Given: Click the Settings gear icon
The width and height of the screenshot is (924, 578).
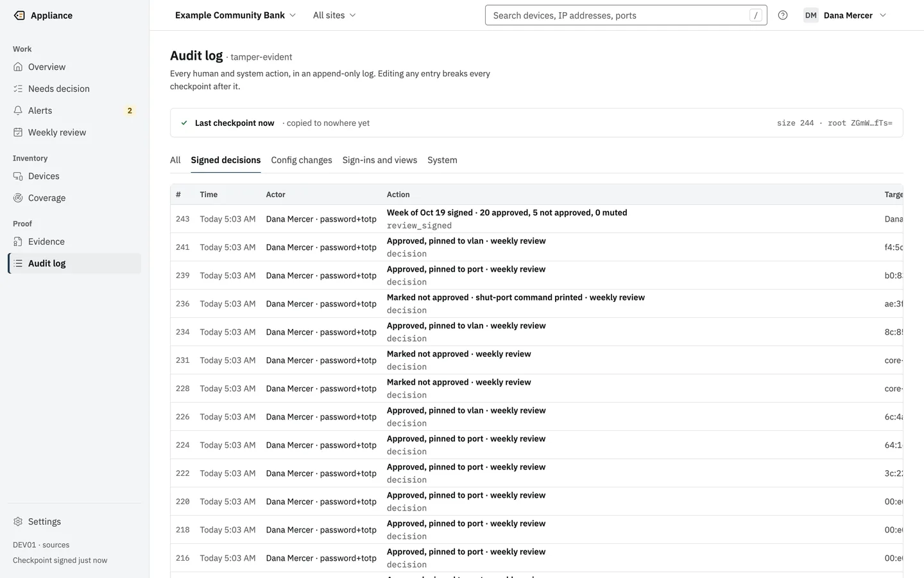Looking at the screenshot, I should pyautogui.click(x=18, y=521).
